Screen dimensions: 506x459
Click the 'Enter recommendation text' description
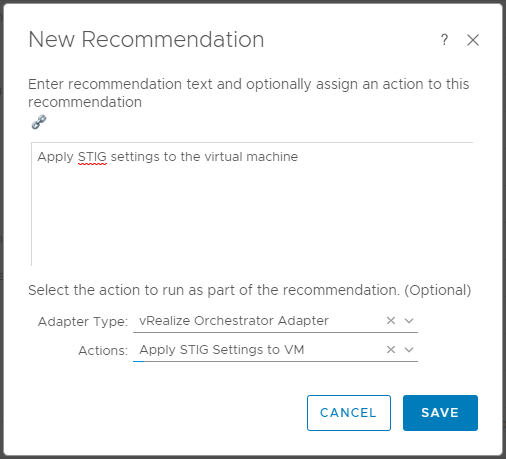coord(249,93)
